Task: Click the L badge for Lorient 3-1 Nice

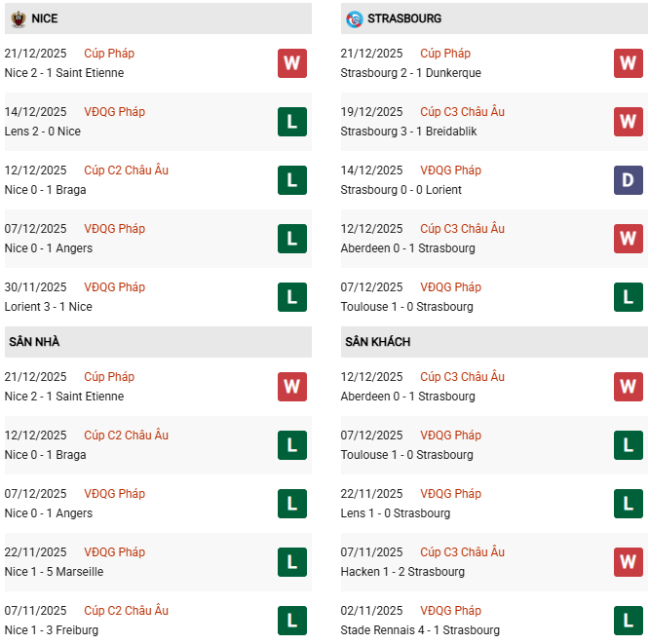Action: 291,297
